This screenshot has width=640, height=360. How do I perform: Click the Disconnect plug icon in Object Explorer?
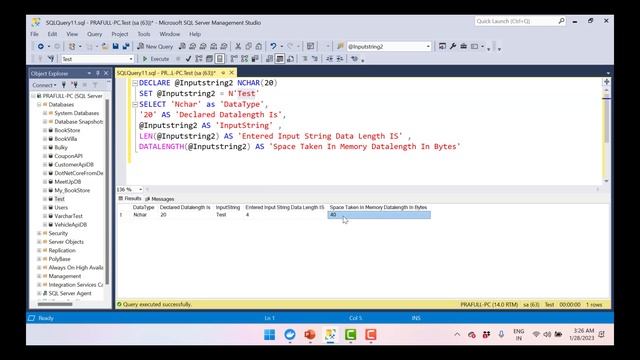(74, 85)
